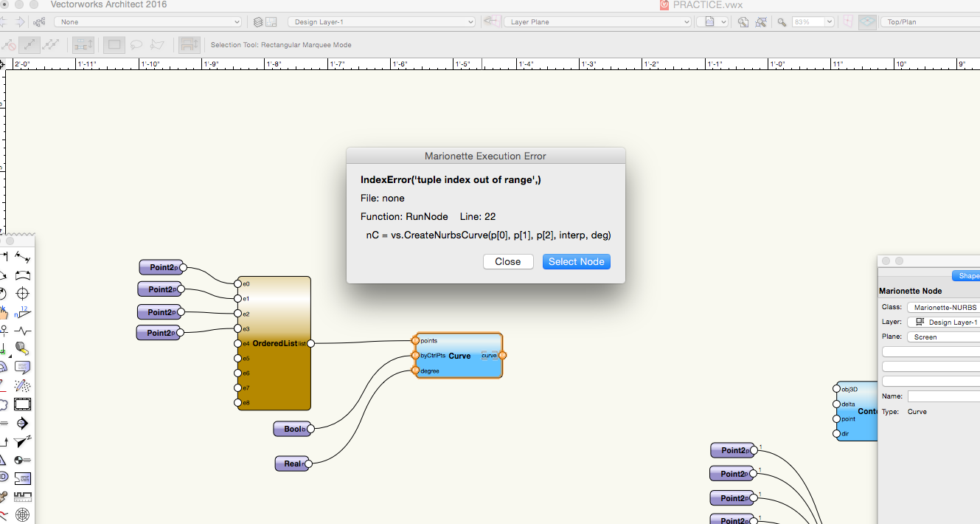Select the Rectangle tool in the tool palette
Screen dimensions: 980x524
pos(23,404)
